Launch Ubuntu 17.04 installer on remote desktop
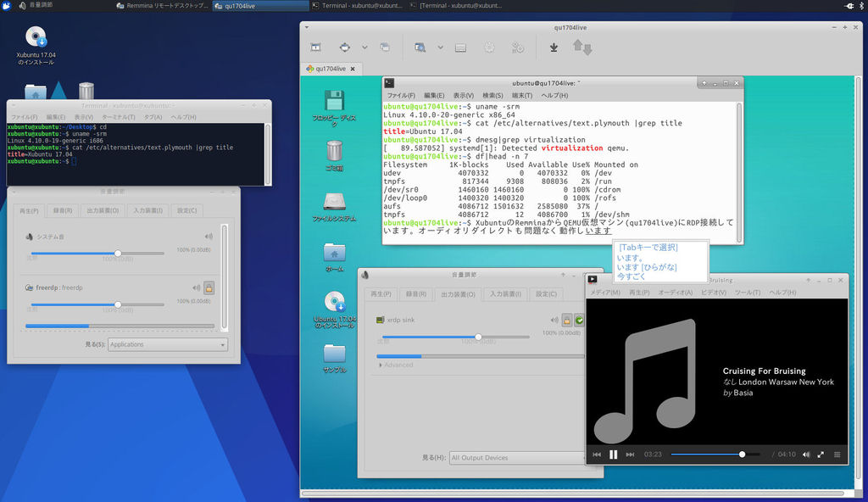 pyautogui.click(x=334, y=302)
